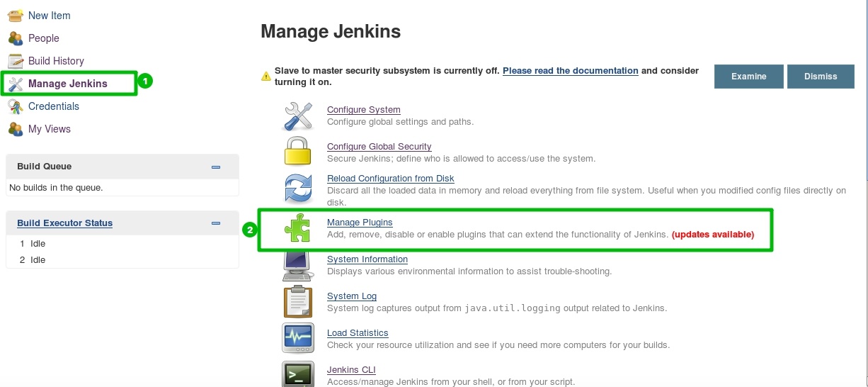Click the New Item icon in sidebar
Image resolution: width=868 pixels, height=387 pixels.
point(16,16)
